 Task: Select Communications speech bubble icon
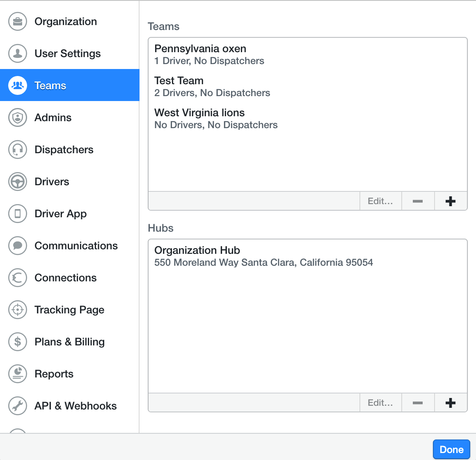click(x=18, y=246)
